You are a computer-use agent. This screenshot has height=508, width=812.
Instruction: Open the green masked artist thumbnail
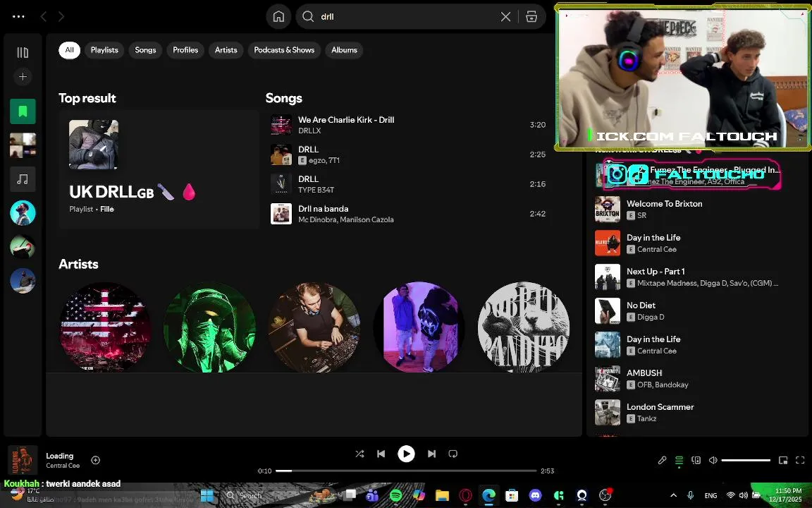coord(210,327)
